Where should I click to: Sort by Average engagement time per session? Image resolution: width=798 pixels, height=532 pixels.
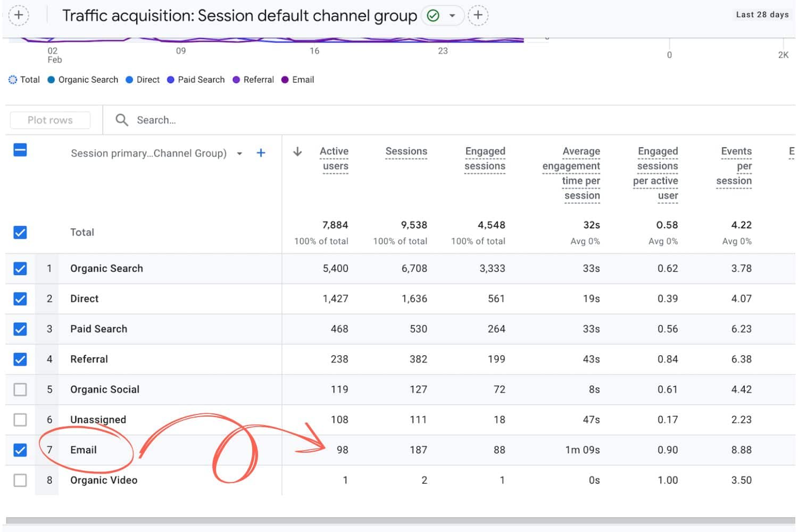tap(571, 173)
